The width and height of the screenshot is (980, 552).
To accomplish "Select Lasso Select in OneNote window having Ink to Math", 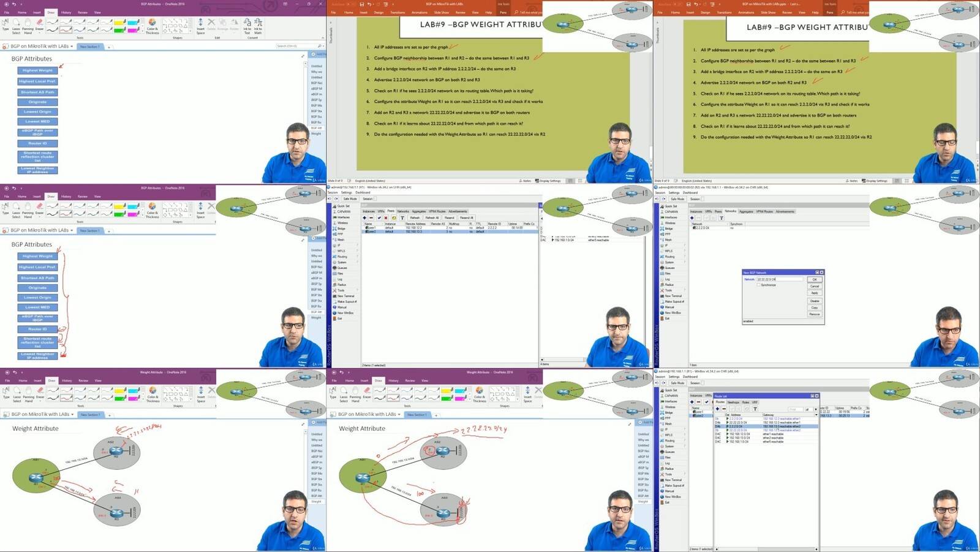I will (x=16, y=26).
